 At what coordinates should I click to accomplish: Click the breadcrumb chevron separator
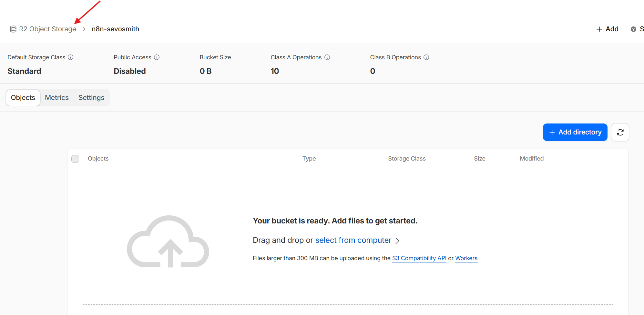point(84,29)
